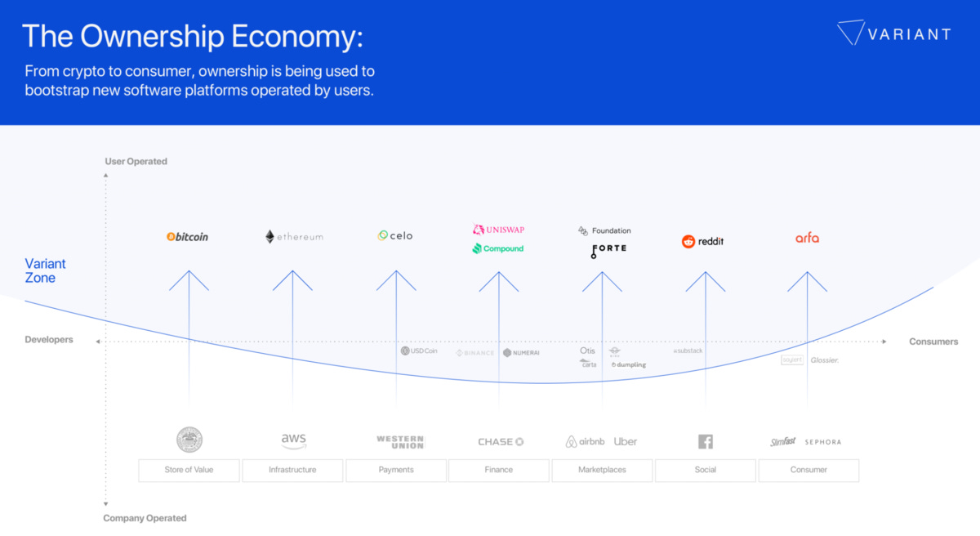Image resolution: width=980 pixels, height=536 pixels.
Task: Click the Facebook icon above Social
Action: 706,442
